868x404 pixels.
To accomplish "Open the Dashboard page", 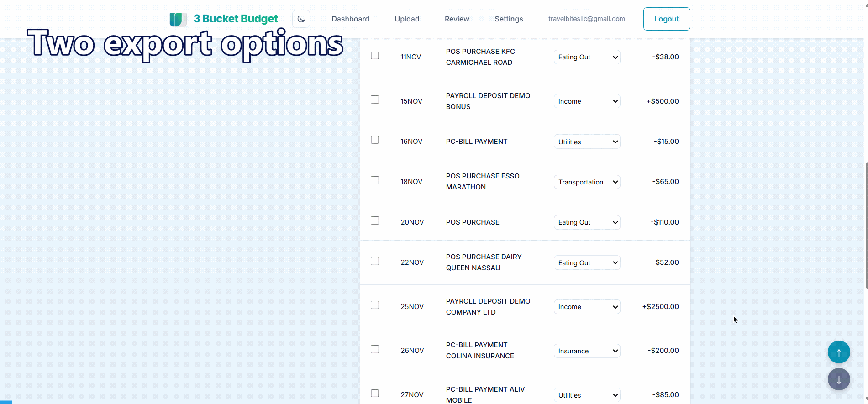I will (350, 19).
